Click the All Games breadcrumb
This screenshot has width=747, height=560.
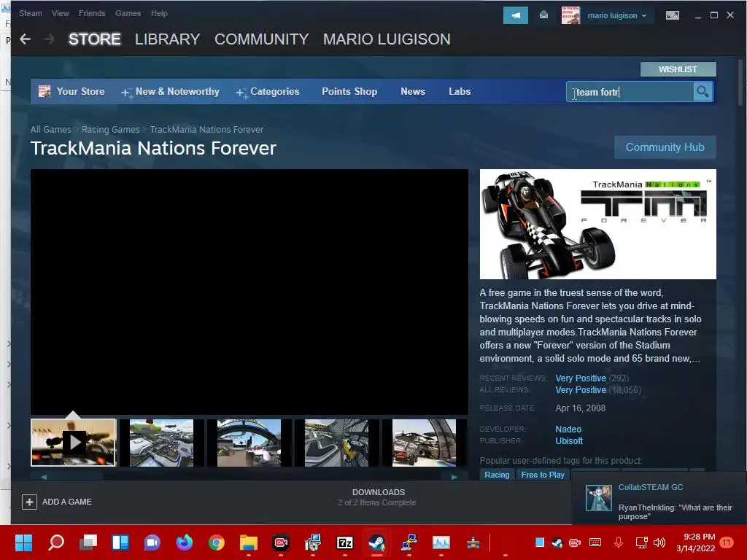coord(50,130)
